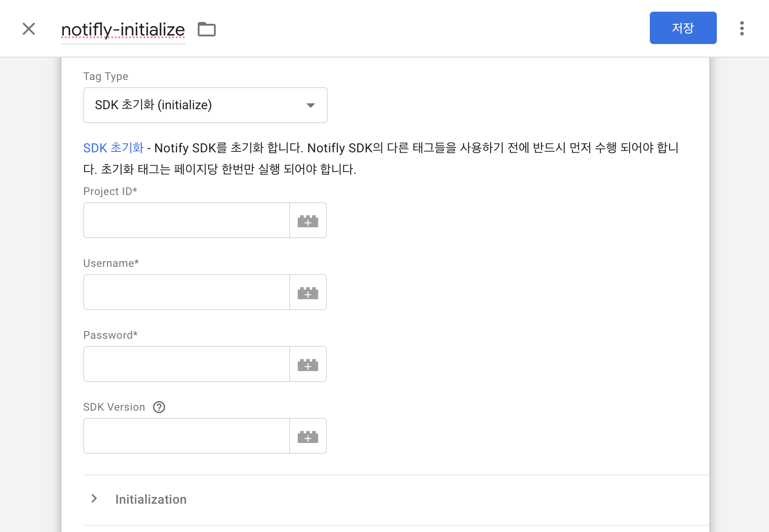
Task: Open the variable picker for Password
Action: pyautogui.click(x=308, y=364)
